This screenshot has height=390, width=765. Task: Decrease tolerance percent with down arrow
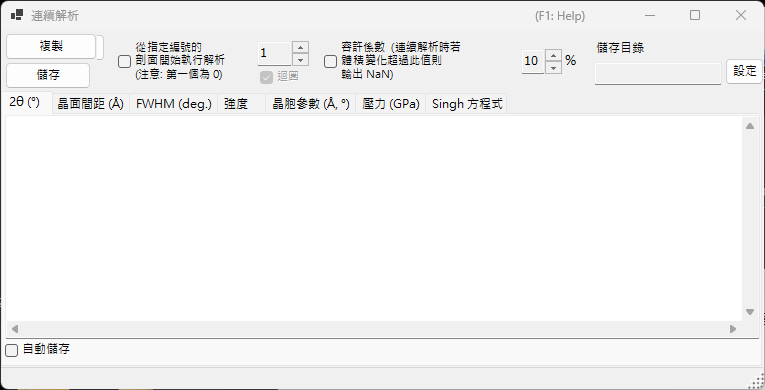click(553, 67)
